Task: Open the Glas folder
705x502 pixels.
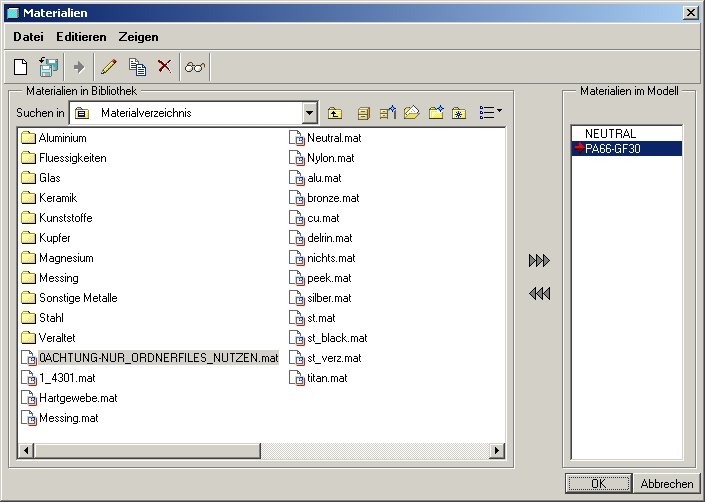Action: 41,178
